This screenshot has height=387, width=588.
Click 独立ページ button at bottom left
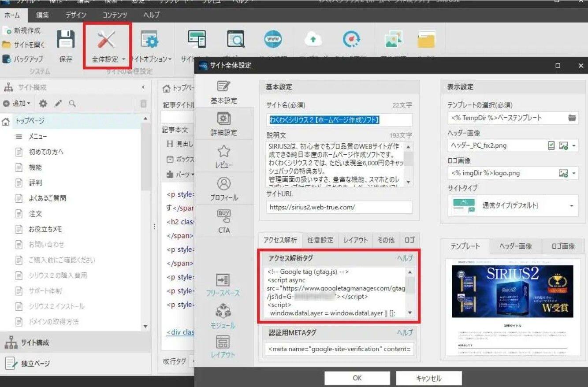(75, 364)
